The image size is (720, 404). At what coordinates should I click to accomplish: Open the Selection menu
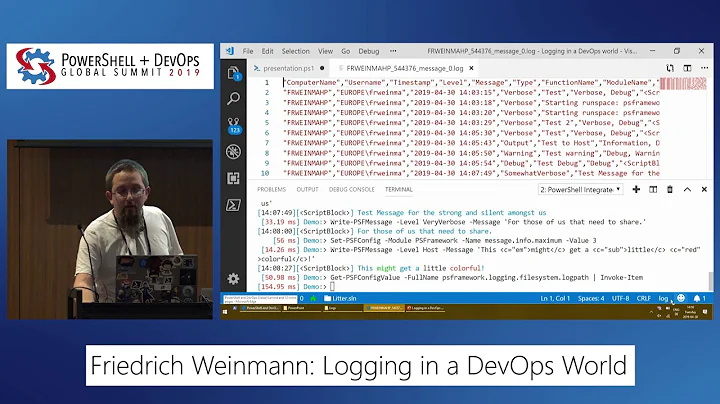[295, 51]
